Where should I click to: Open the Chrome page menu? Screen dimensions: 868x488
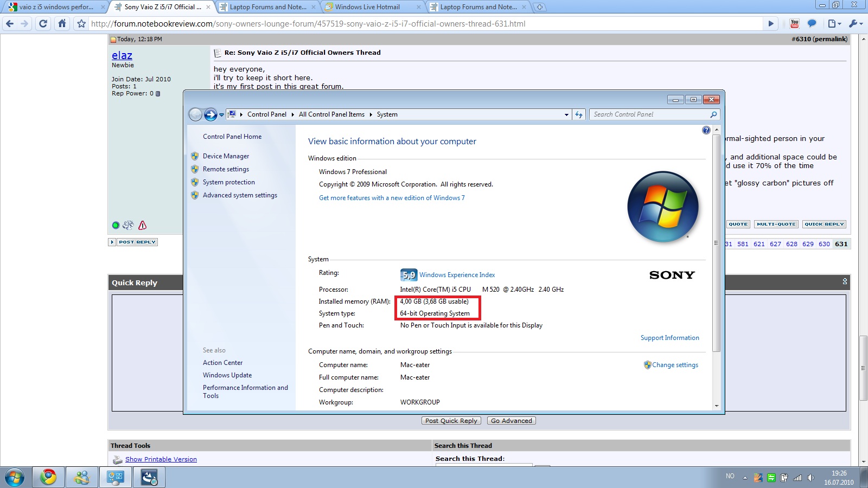(834, 23)
